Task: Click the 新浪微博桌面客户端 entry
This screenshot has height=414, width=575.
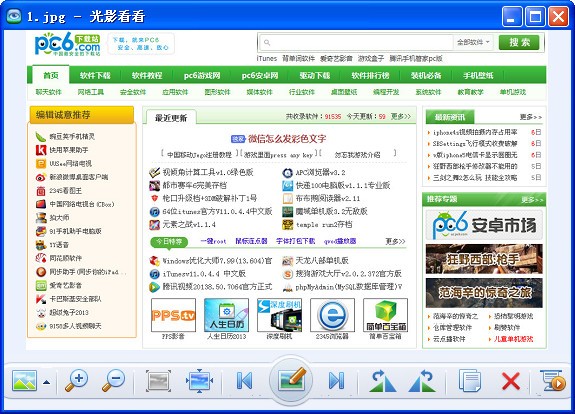Action: click(x=79, y=177)
